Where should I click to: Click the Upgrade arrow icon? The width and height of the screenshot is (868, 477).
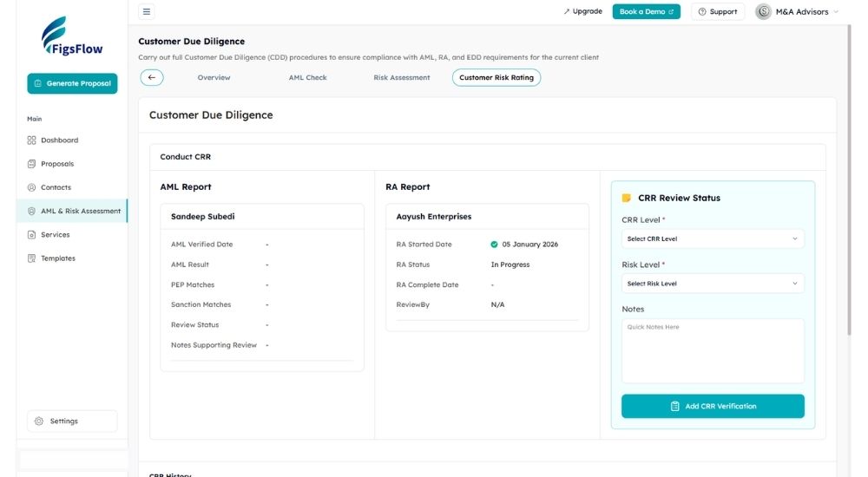tap(566, 11)
